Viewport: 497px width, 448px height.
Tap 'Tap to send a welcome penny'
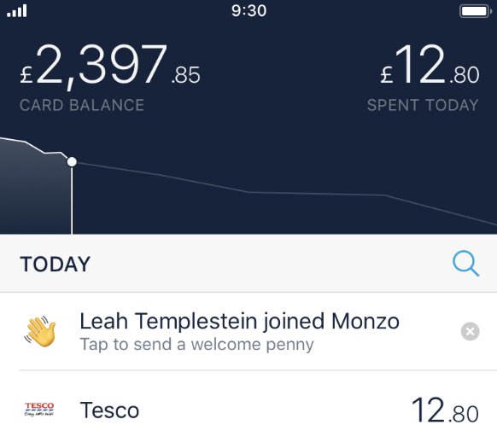(196, 345)
